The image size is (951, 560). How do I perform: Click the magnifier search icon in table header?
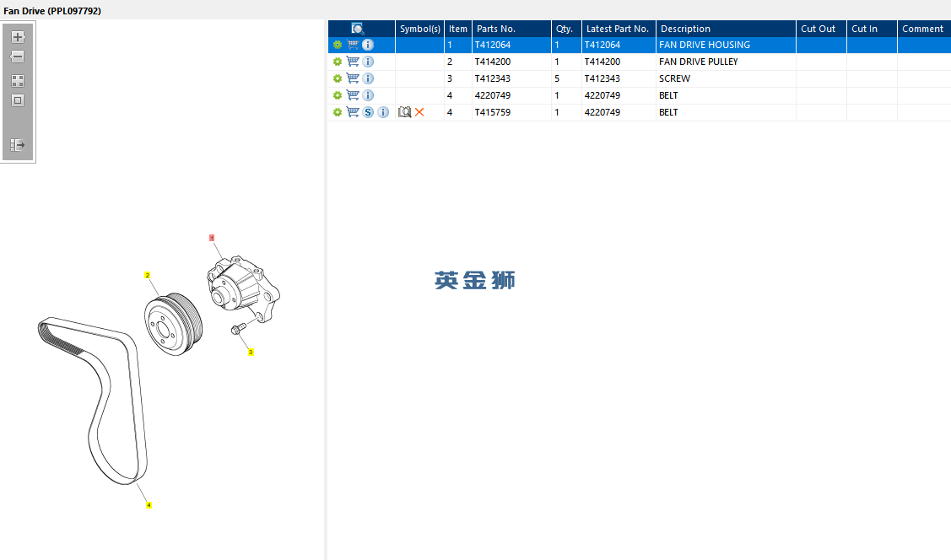357,29
